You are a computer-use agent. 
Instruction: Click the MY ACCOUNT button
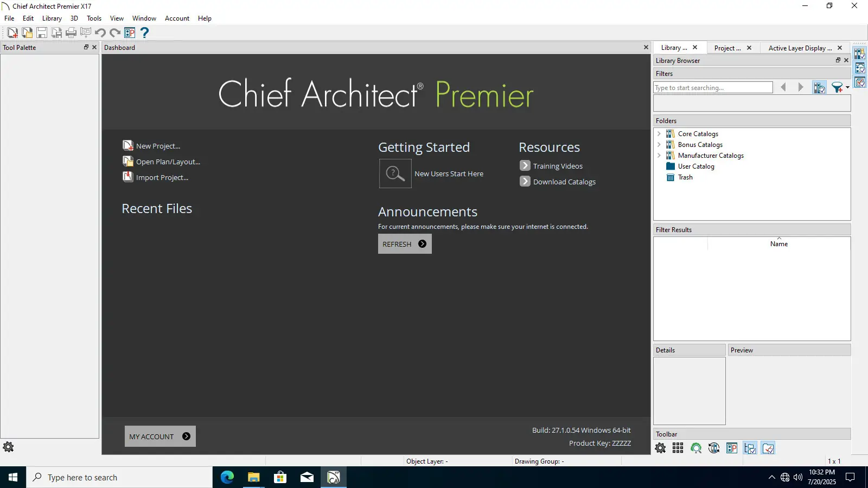coord(160,436)
